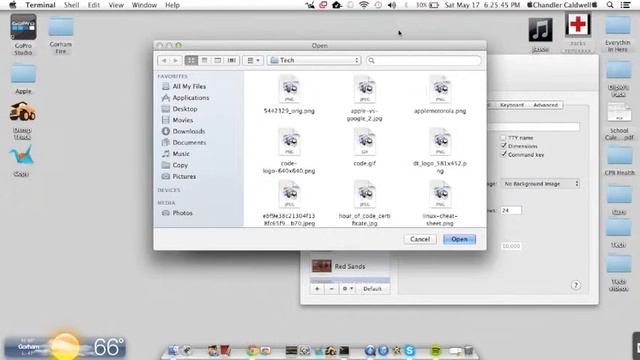
Task: Switch Open dialog to icon view
Action: pyautogui.click(x=191, y=60)
